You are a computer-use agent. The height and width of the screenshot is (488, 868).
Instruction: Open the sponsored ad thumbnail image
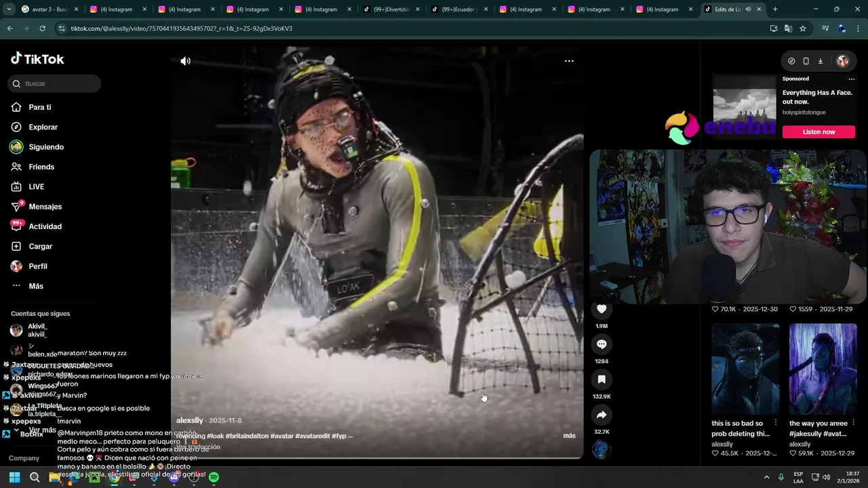[744, 105]
